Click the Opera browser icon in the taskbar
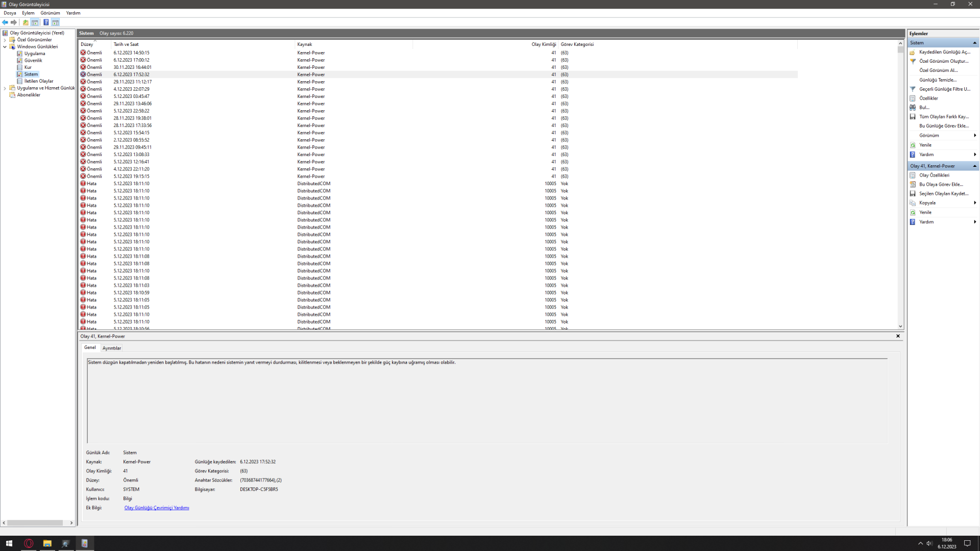Image resolution: width=980 pixels, height=551 pixels. click(29, 543)
